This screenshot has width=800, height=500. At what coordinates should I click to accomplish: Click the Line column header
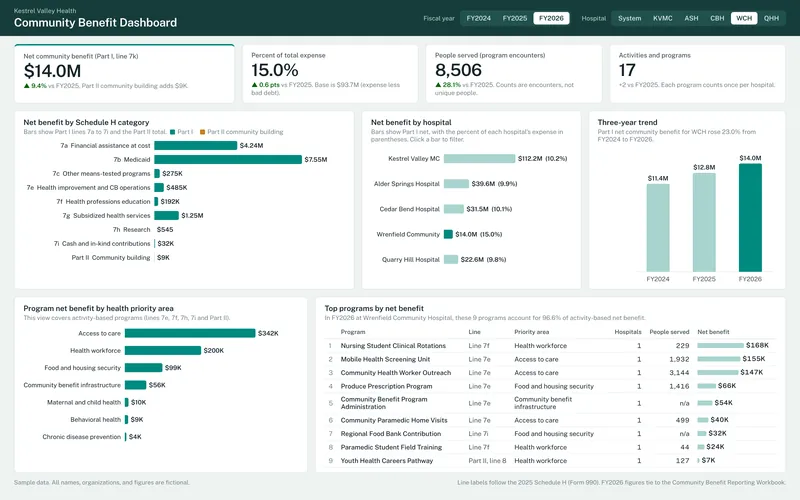474,332
